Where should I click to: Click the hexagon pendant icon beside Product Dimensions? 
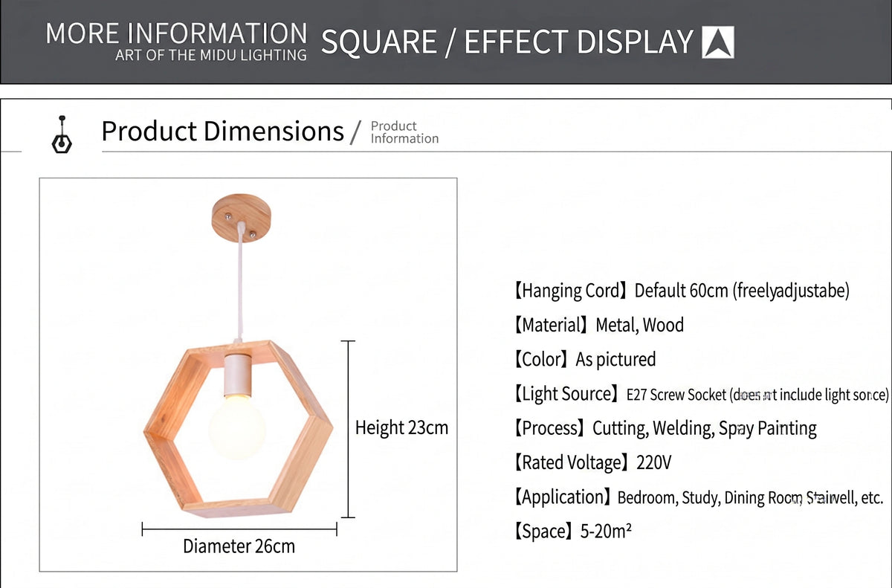point(62,135)
